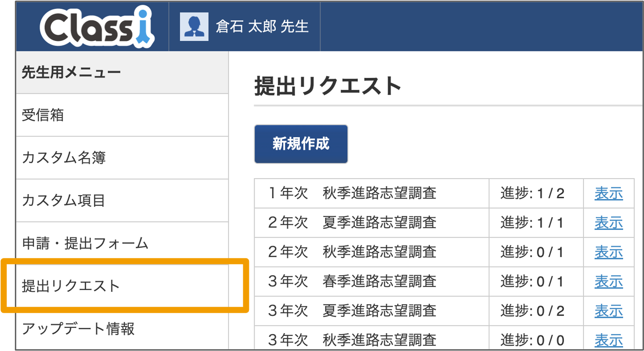Image resolution: width=644 pixels, height=351 pixels.
Task: Select 提出リクエスト in the sidebar
Action: 71,286
